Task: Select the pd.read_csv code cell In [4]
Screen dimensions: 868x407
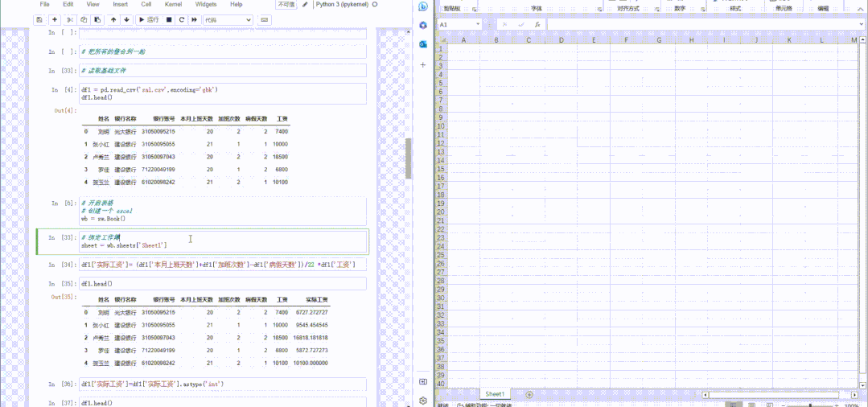Action: click(x=223, y=93)
